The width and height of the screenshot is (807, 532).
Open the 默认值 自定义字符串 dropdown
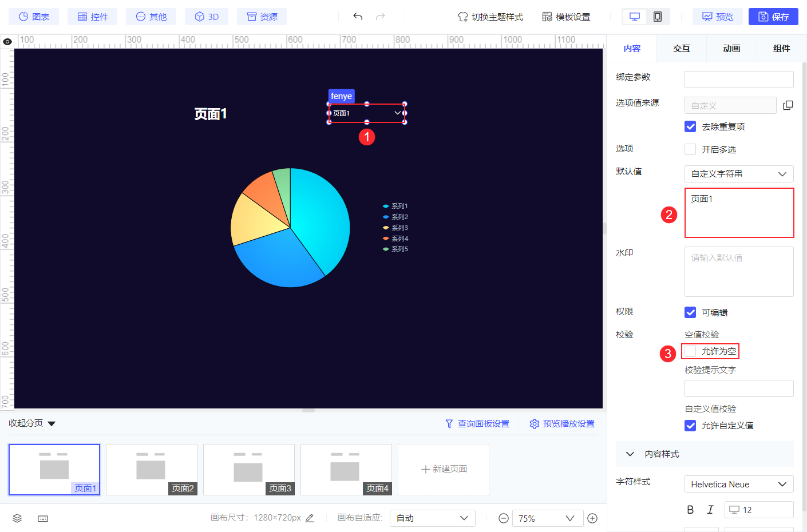[x=739, y=174]
